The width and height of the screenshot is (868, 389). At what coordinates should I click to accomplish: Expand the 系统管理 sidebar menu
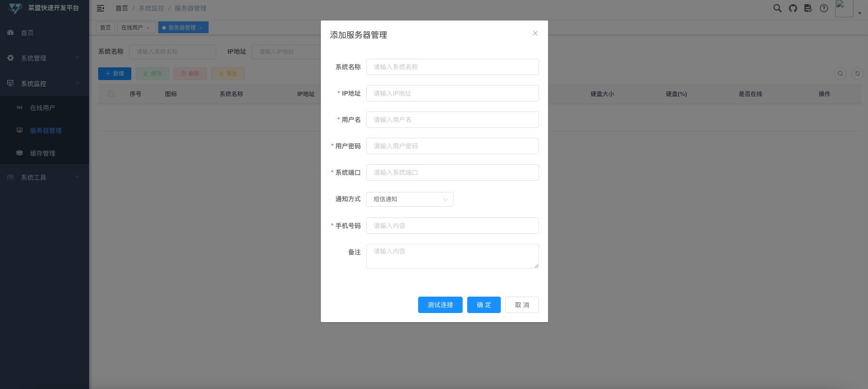(x=45, y=58)
